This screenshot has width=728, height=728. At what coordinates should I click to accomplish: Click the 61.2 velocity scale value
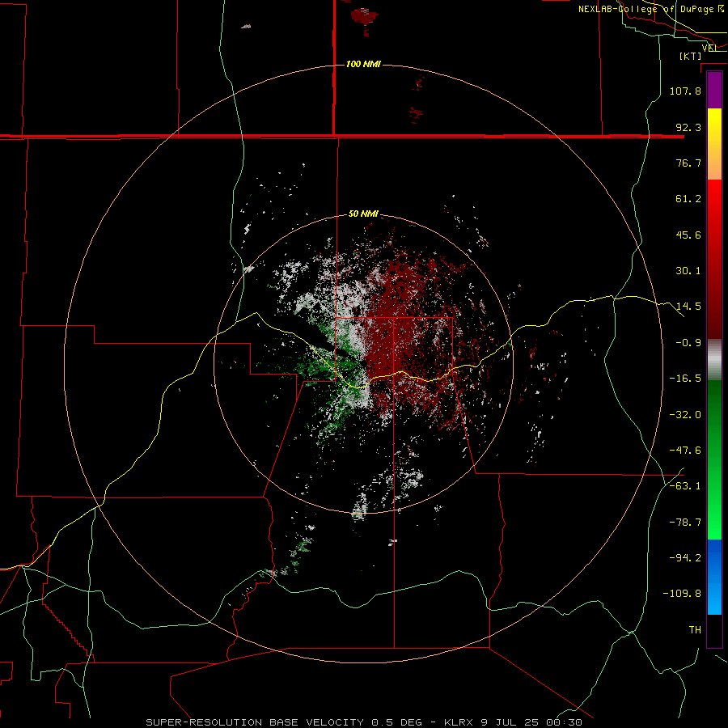[x=688, y=199]
